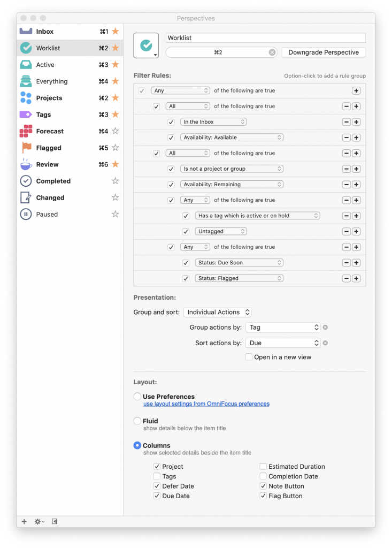The width and height of the screenshot is (392, 548).
Task: Click the Review coffee cup icon
Action: (x=26, y=164)
